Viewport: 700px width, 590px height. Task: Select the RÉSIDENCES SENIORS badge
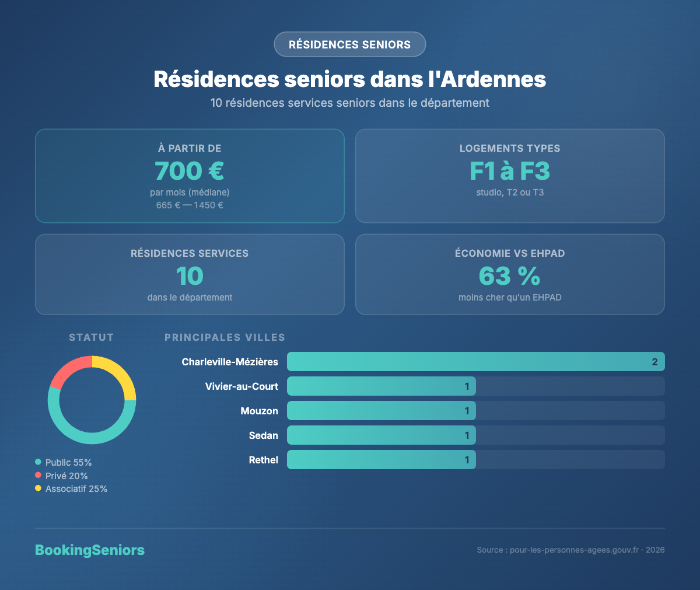click(x=349, y=44)
